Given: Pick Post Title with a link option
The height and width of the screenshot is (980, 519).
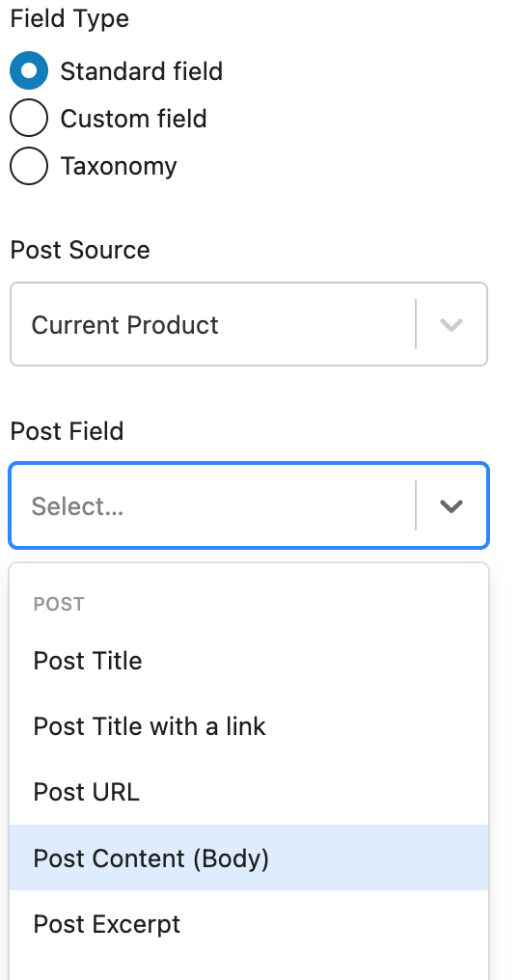Looking at the screenshot, I should (249, 726).
